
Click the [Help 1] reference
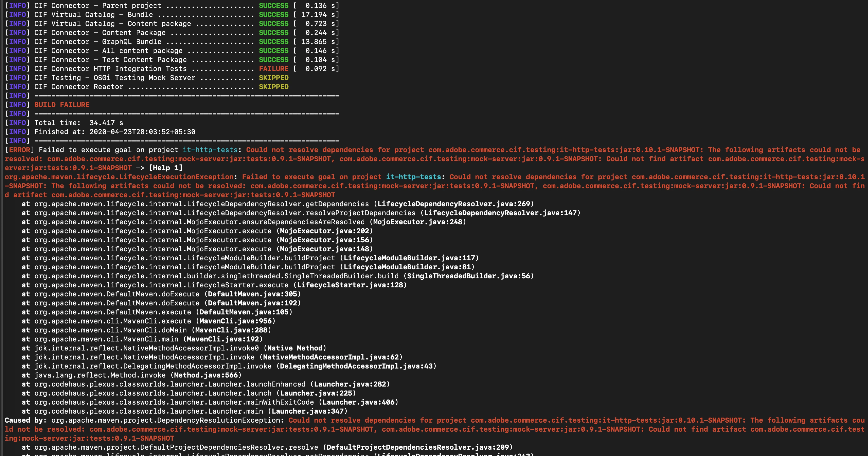tap(165, 168)
